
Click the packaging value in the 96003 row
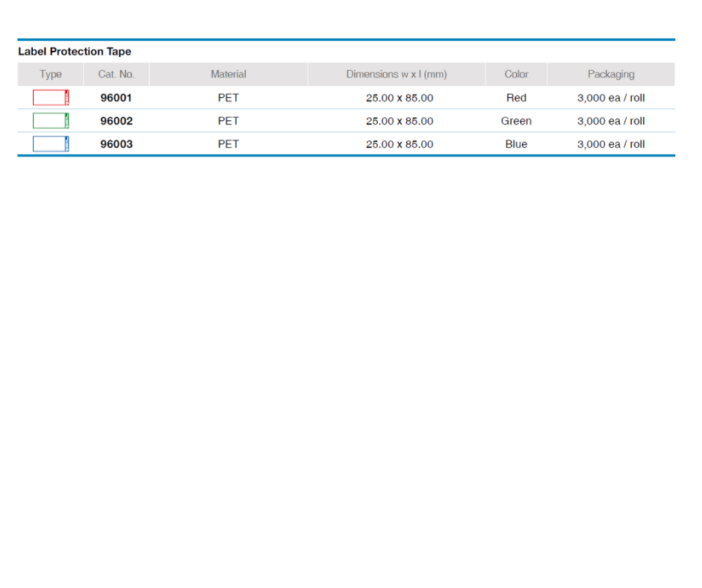tap(611, 144)
